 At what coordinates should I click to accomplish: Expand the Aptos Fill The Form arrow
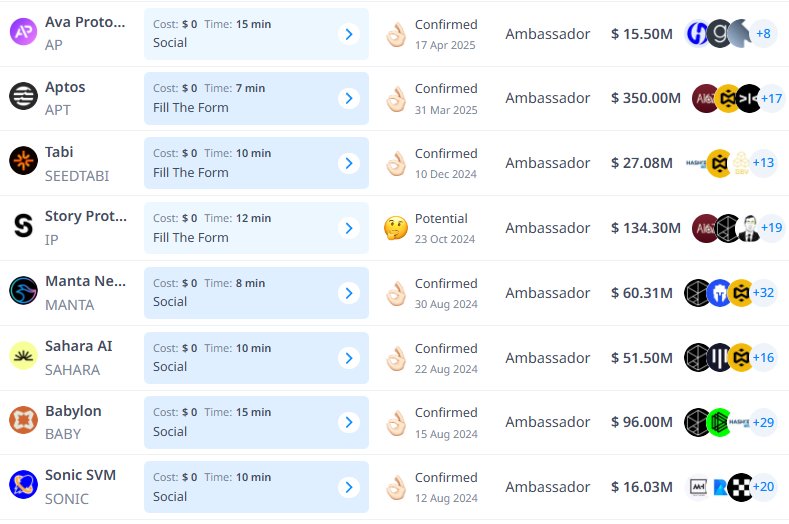[x=349, y=98]
